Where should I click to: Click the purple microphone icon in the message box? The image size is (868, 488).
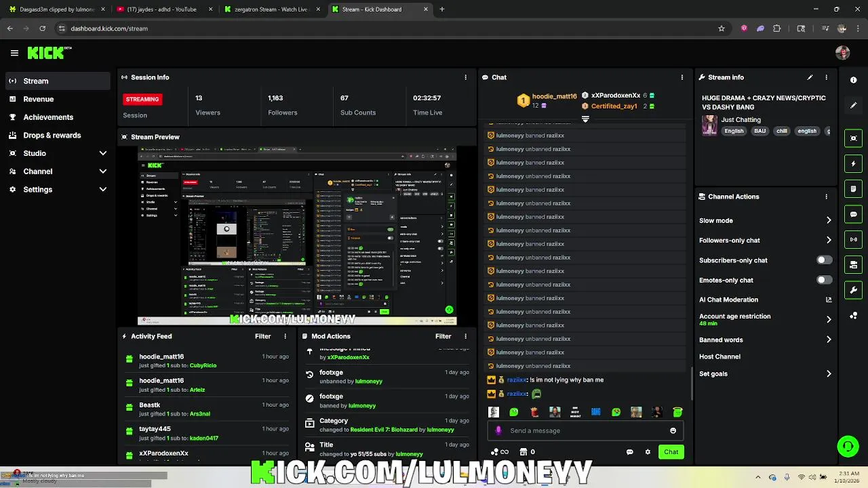[498, 430]
